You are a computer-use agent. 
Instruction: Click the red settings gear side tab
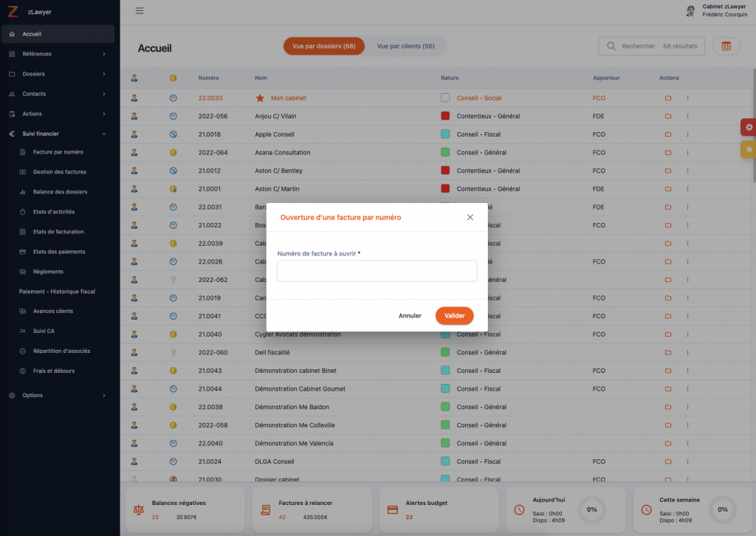pyautogui.click(x=749, y=127)
